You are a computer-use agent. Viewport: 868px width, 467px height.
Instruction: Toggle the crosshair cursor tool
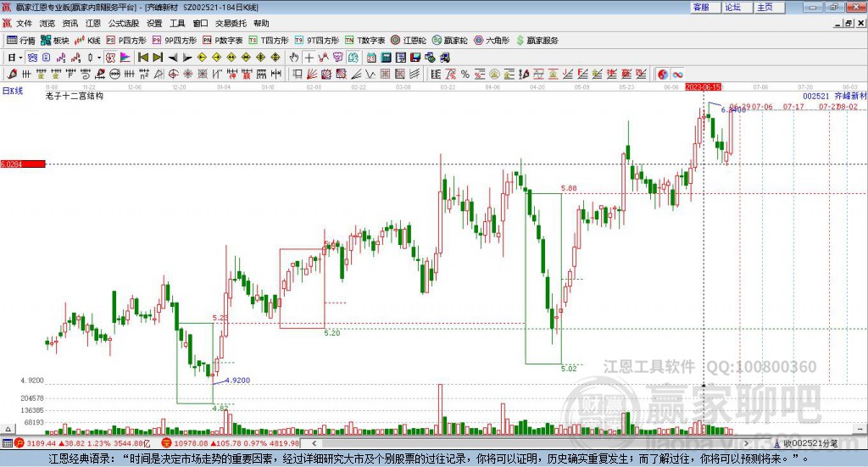309,58
